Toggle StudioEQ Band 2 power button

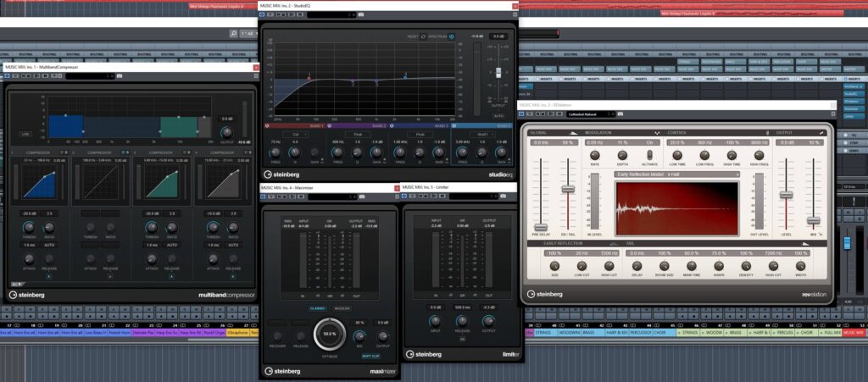329,125
